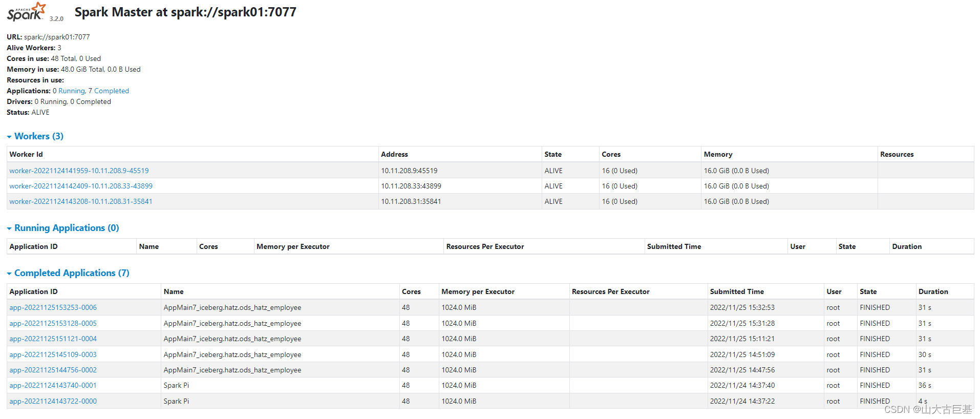
Task: Open app-20221125153253-0006 details
Action: (53, 307)
